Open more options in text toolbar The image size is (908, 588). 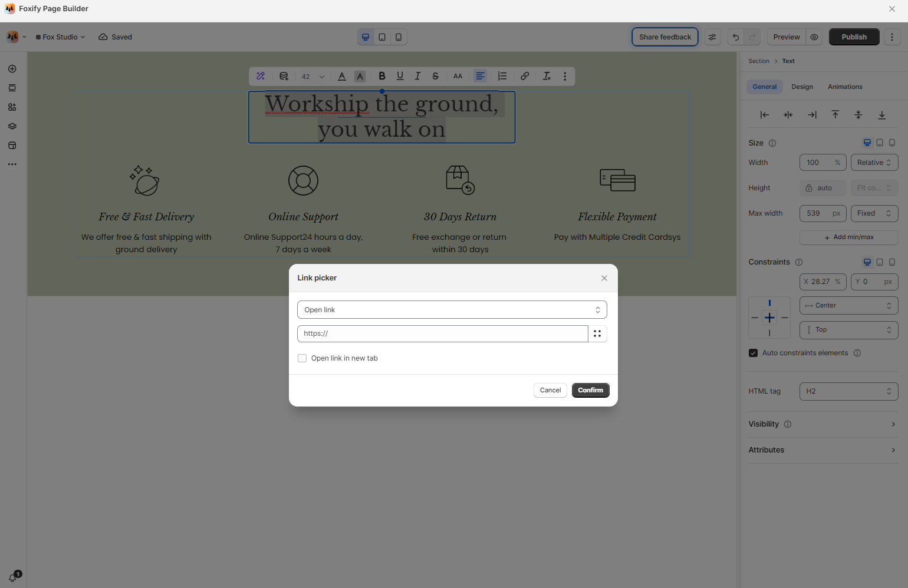pos(565,76)
